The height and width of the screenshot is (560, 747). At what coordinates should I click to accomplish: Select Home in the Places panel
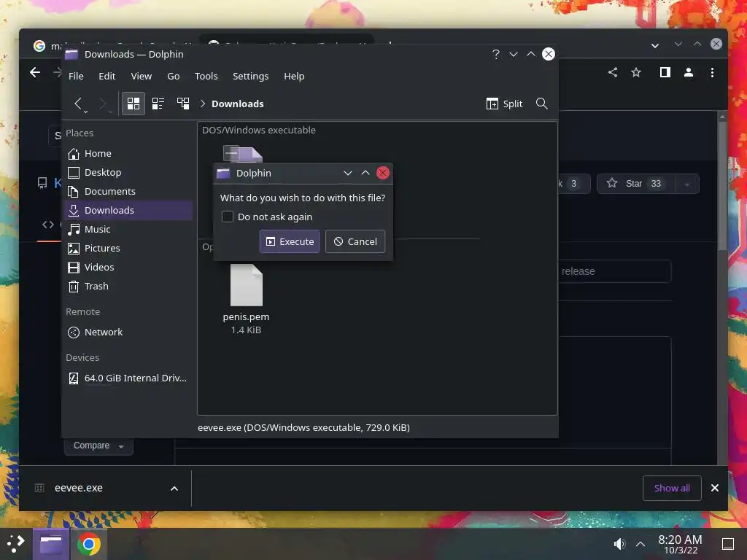click(128, 153)
